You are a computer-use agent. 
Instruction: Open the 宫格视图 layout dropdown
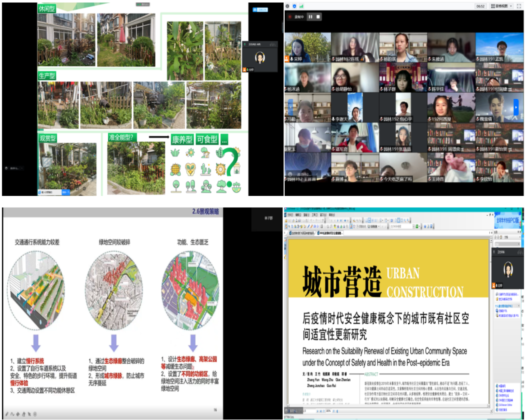(x=502, y=6)
